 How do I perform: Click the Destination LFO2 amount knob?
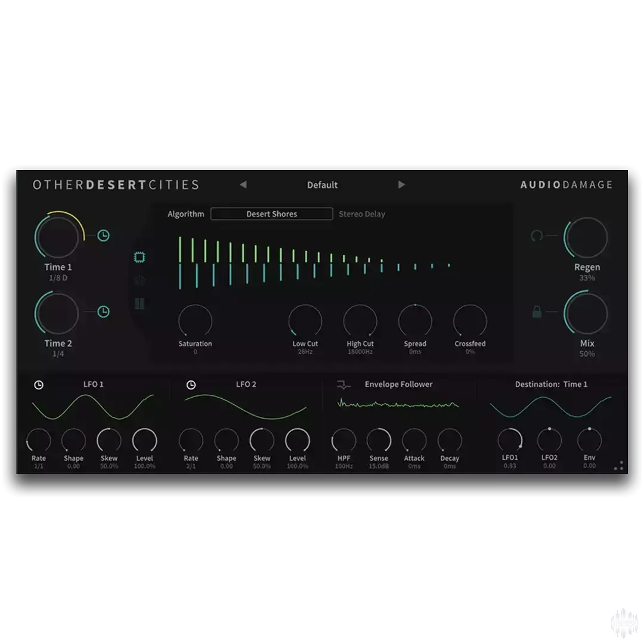549,440
